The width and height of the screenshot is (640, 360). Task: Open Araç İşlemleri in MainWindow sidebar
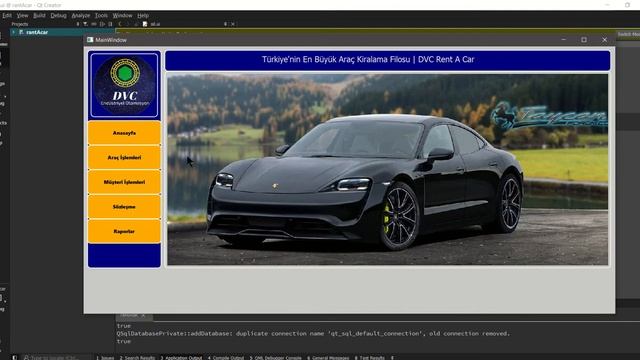click(x=124, y=158)
